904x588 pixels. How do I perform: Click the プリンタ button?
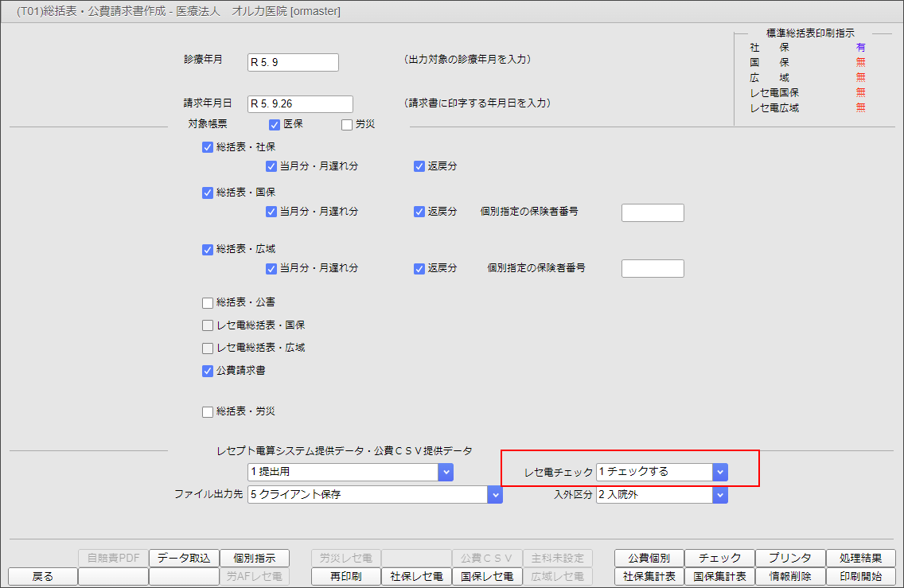[x=790, y=558]
